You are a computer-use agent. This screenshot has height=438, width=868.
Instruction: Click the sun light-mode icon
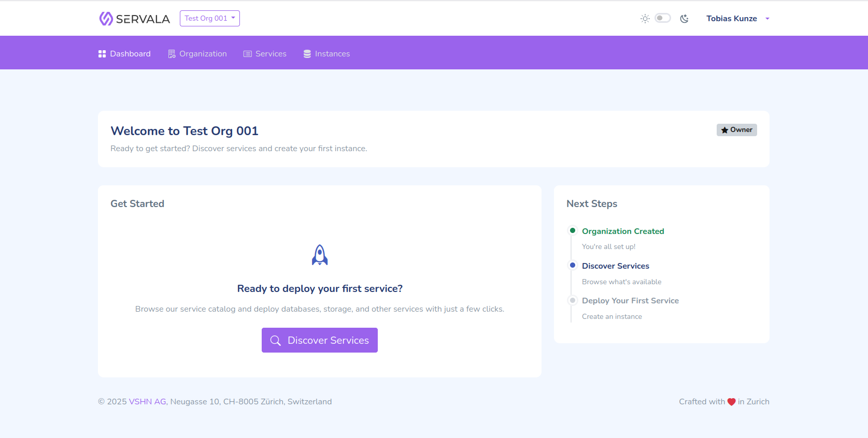click(645, 19)
